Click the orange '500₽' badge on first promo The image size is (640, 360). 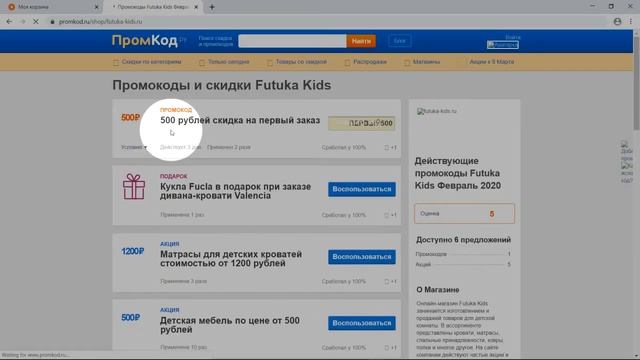pyautogui.click(x=130, y=118)
